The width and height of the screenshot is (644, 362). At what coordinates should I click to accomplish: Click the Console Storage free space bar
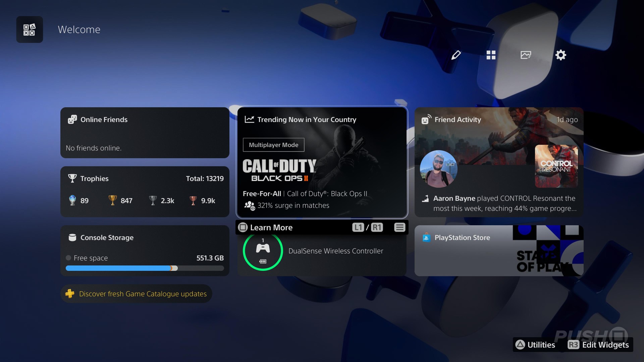(145, 268)
